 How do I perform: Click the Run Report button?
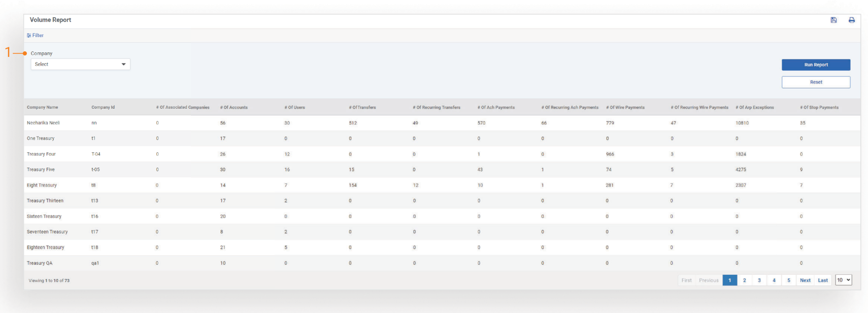coord(816,65)
